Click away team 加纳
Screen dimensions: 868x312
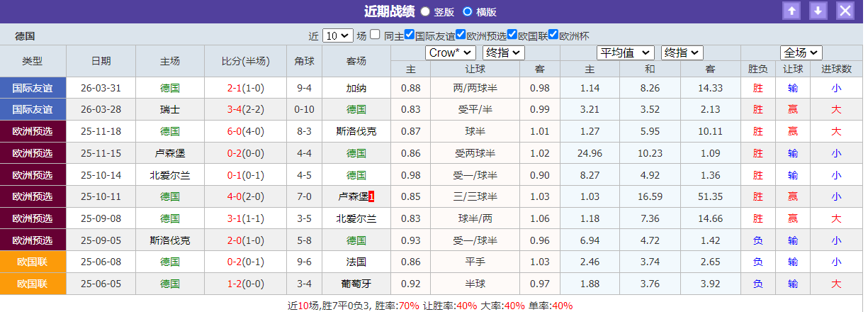356,88
